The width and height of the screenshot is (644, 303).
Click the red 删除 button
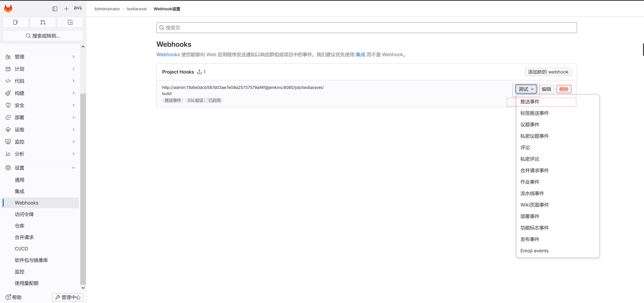tap(563, 89)
